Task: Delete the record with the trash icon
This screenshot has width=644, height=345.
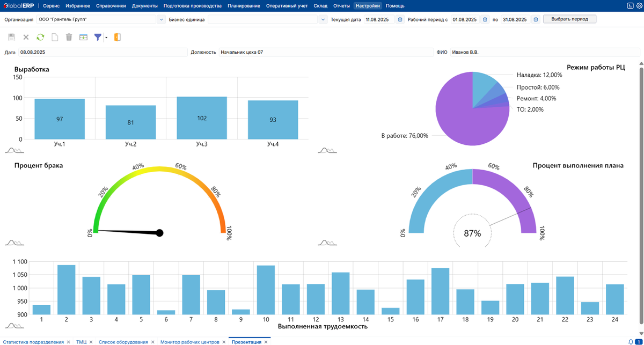Action: tap(69, 37)
